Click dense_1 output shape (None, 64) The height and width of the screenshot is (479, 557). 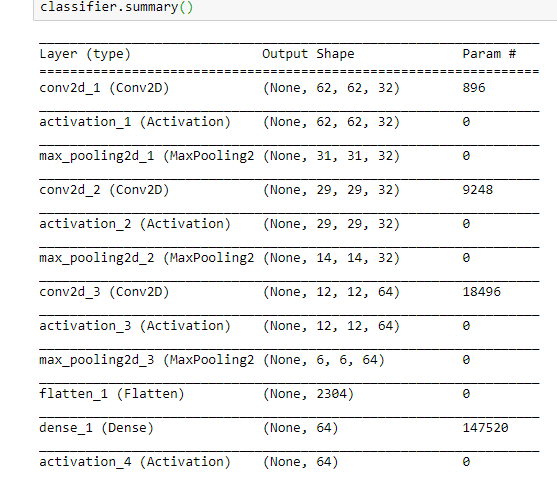click(301, 428)
